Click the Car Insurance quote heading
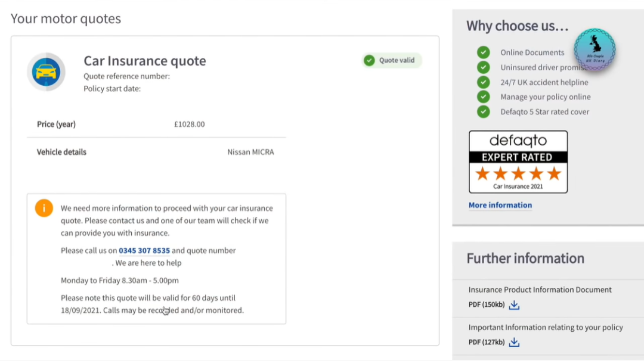 (144, 61)
